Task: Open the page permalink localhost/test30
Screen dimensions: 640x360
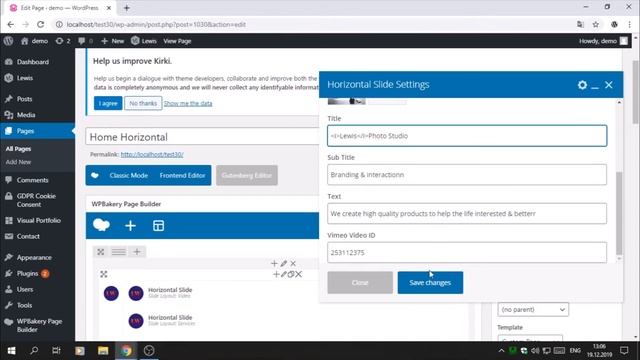Action: tap(152, 155)
